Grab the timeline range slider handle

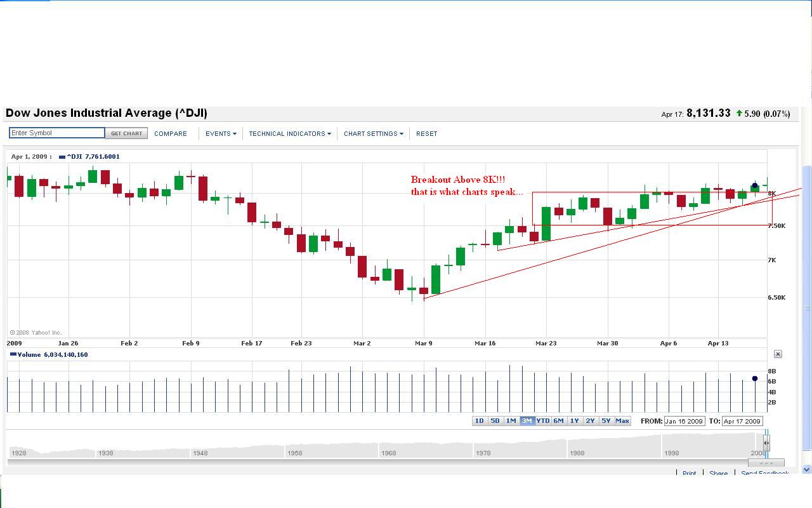pos(766,443)
